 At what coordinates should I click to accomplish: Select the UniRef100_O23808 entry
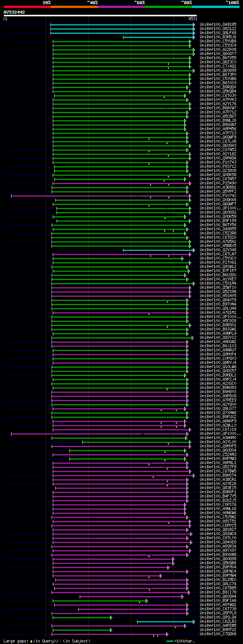(x=218, y=171)
